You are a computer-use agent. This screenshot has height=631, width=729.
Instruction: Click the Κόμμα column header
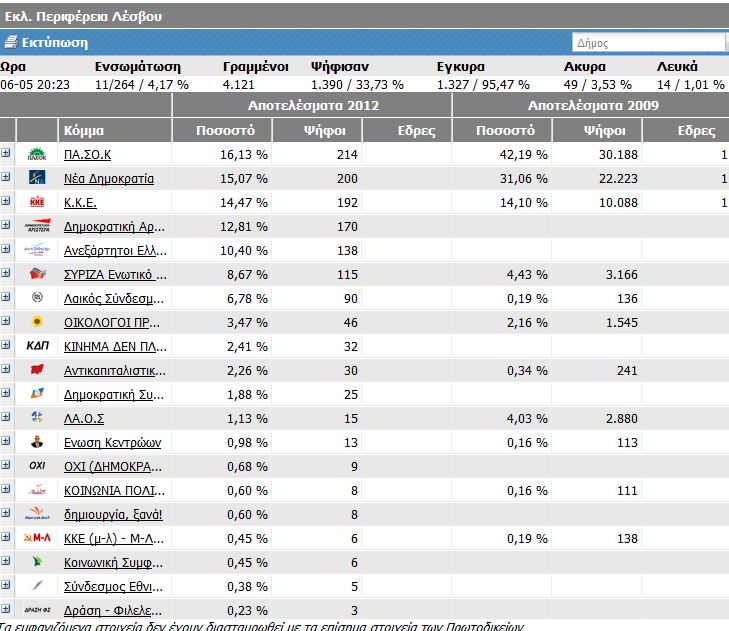(115, 130)
